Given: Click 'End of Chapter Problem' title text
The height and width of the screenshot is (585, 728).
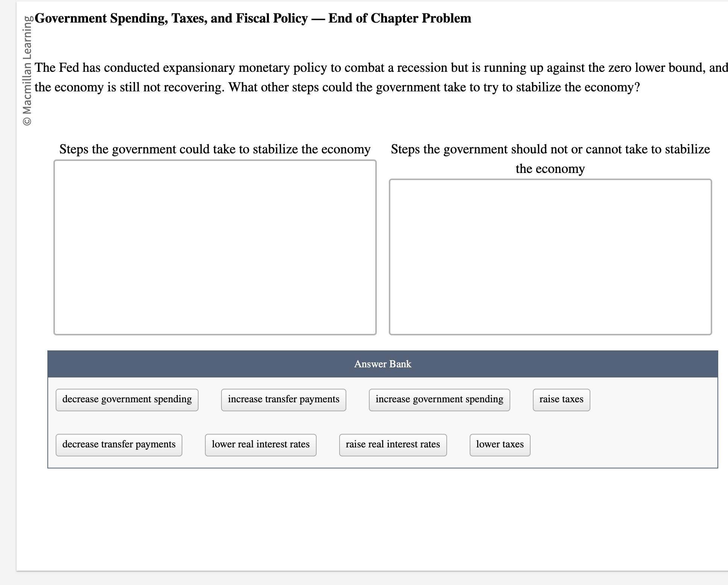Looking at the screenshot, I should click(x=399, y=18).
